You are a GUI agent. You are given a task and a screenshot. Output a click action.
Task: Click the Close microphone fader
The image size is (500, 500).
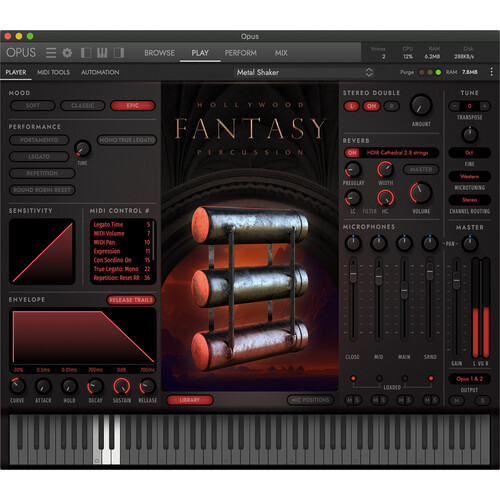coord(353,274)
